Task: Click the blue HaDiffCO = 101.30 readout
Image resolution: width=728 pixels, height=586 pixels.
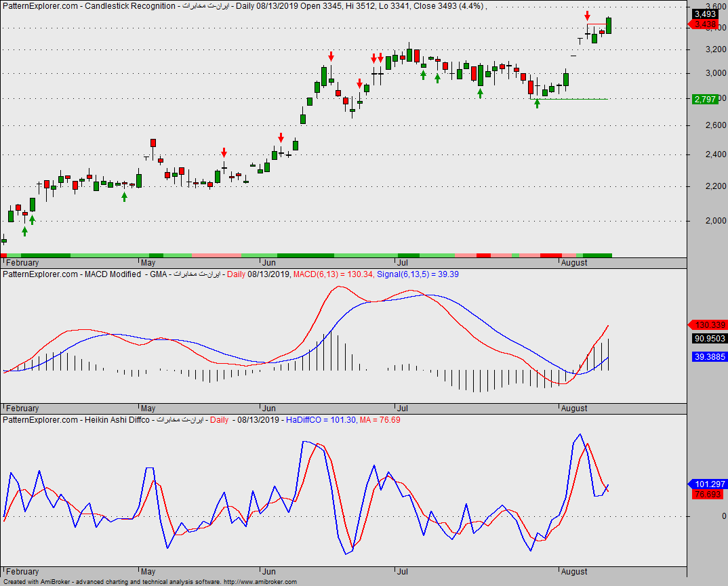Action: point(321,420)
